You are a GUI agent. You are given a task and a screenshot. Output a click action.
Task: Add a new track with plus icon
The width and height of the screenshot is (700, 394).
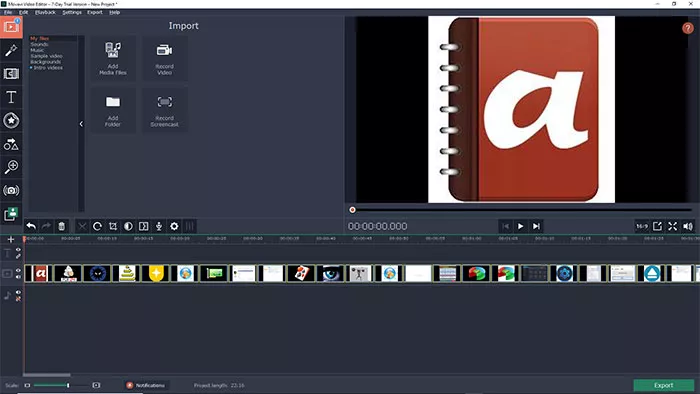pos(11,240)
